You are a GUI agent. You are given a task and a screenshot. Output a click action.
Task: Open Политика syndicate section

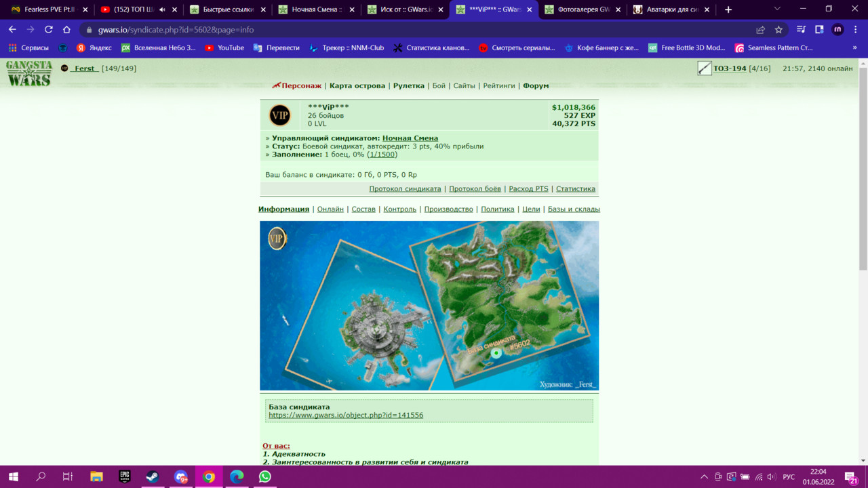(498, 209)
